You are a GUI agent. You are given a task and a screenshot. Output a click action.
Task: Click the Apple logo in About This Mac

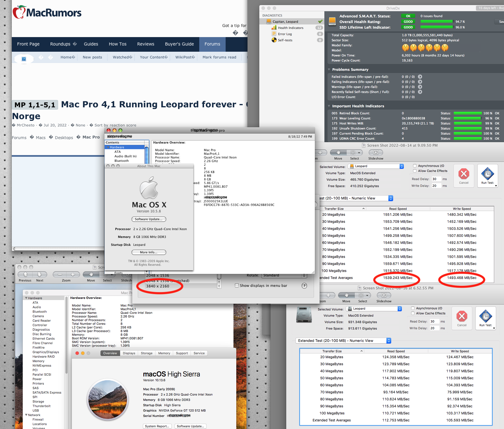pos(149,188)
